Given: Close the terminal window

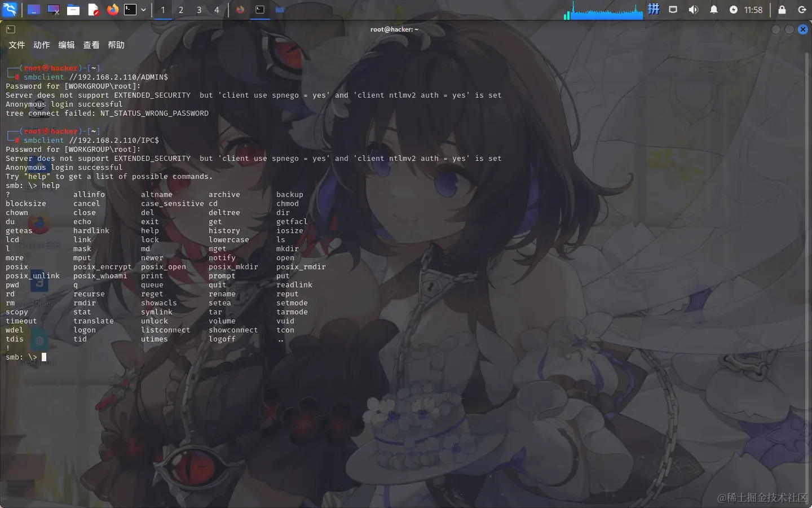Looking at the screenshot, I should 803,29.
